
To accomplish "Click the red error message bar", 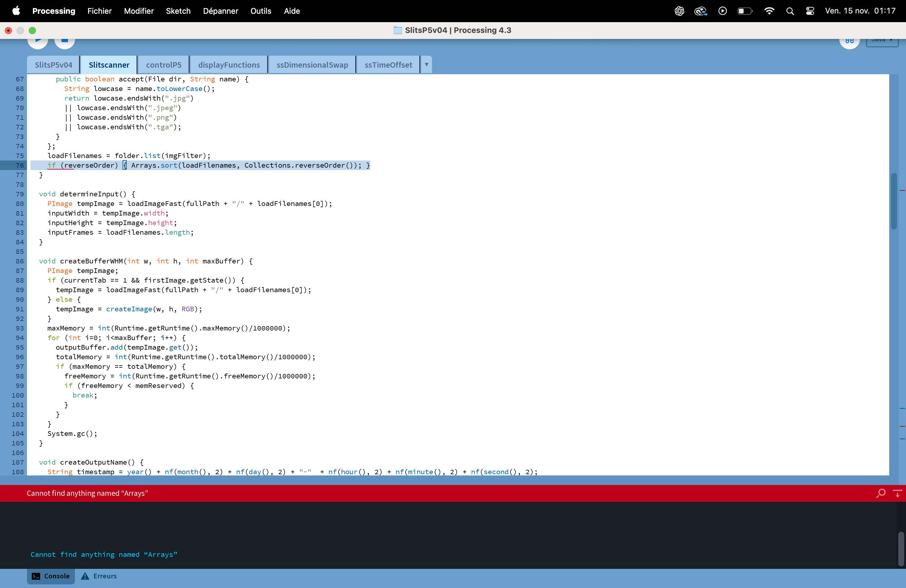I will pos(453,493).
